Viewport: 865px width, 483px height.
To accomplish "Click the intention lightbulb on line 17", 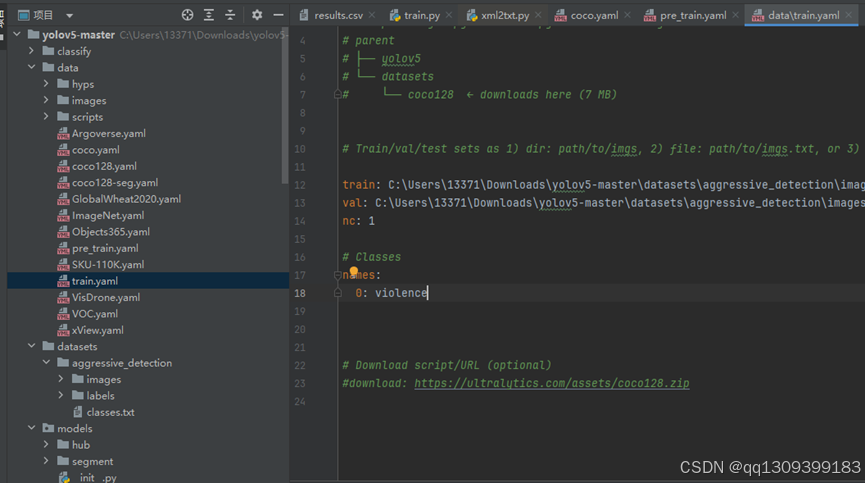I will 354,271.
